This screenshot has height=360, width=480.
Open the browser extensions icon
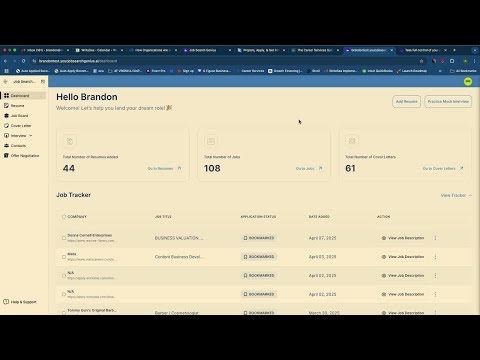[x=452, y=61]
